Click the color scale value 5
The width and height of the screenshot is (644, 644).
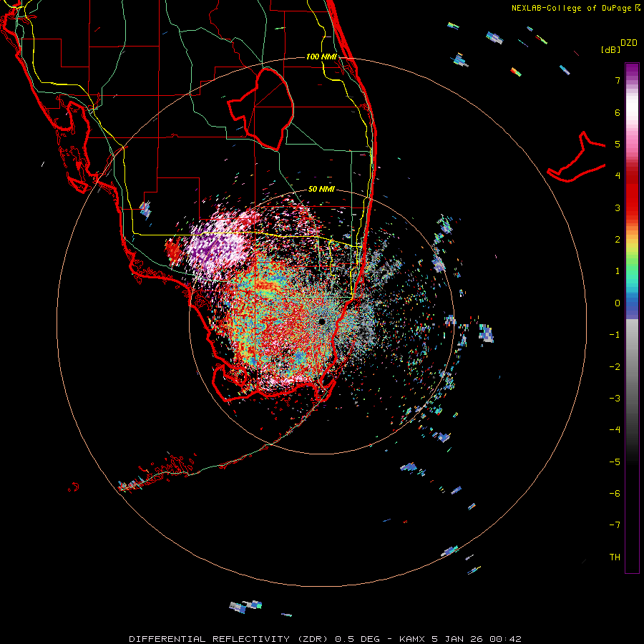point(618,144)
